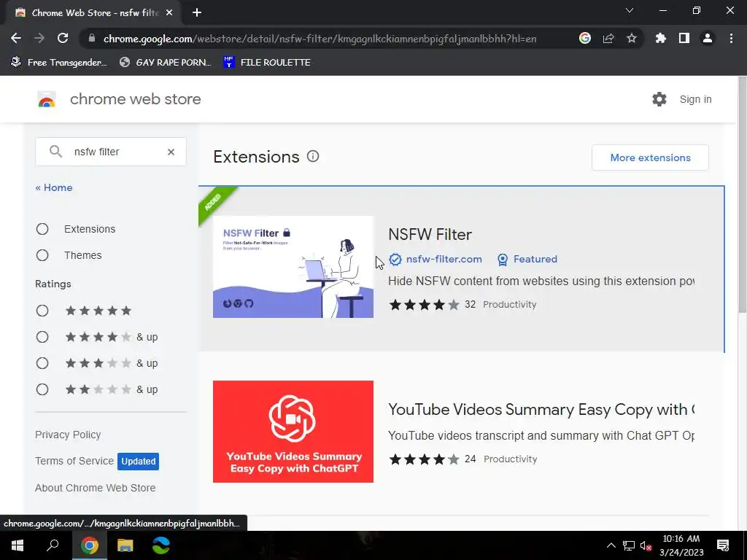
Task: Open the Chrome profile icon
Action: (708, 38)
